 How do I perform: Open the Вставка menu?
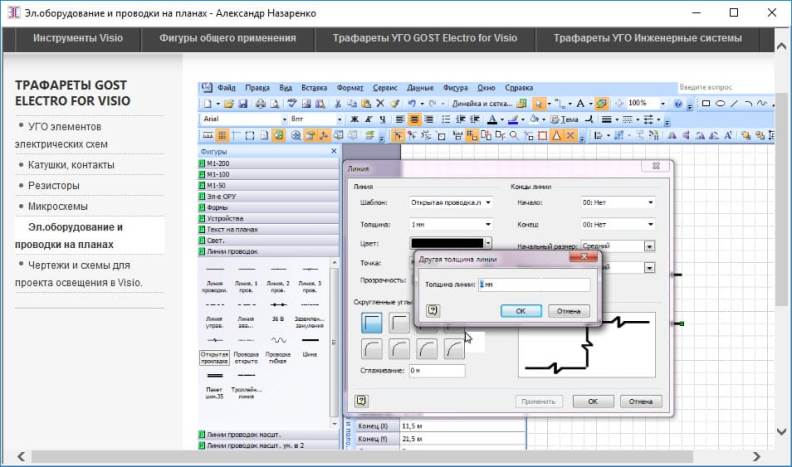point(314,88)
